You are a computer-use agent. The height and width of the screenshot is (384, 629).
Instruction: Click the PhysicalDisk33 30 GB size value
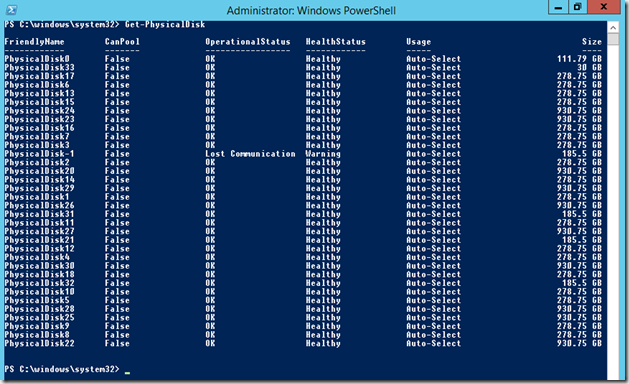(589, 67)
